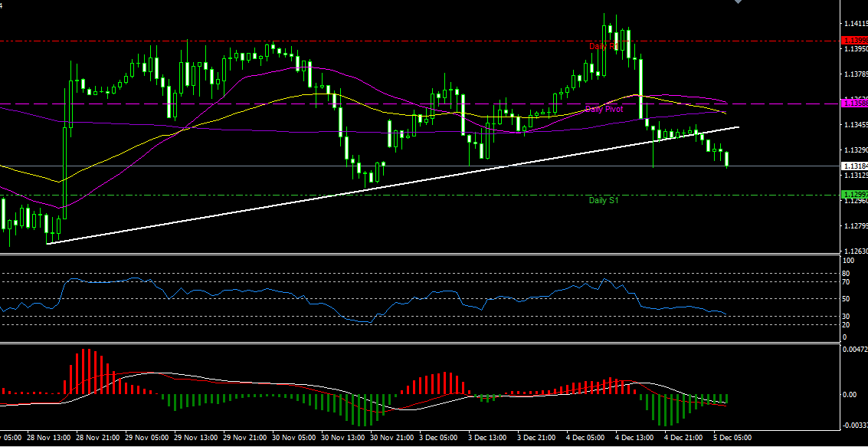Click the MACD 0.00472 scale label
Screen dimensions: 868x447
[x=855, y=350]
